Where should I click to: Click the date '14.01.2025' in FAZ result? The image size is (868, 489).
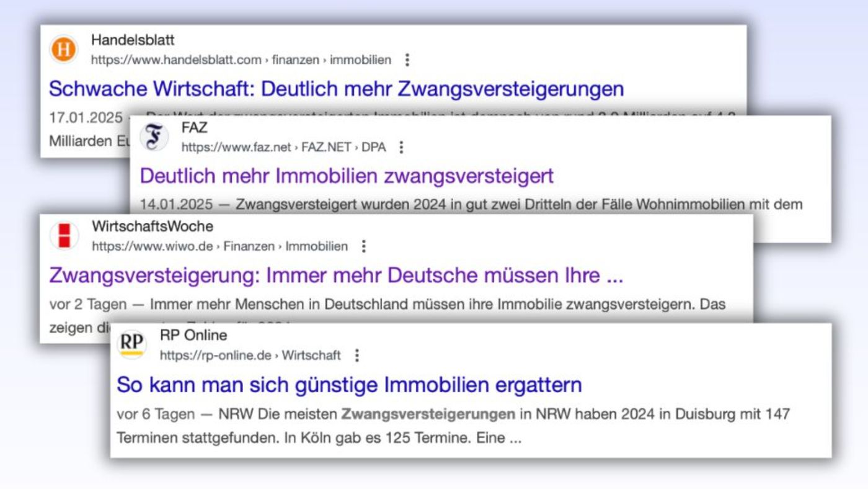click(x=176, y=204)
